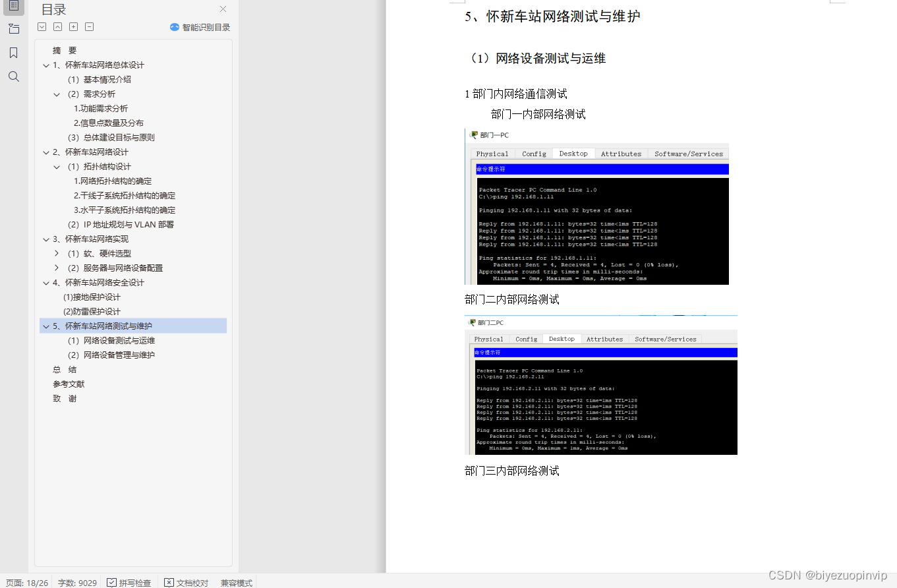Open the 目录 outline panel sidebar icon
897x588 pixels.
click(x=14, y=6)
